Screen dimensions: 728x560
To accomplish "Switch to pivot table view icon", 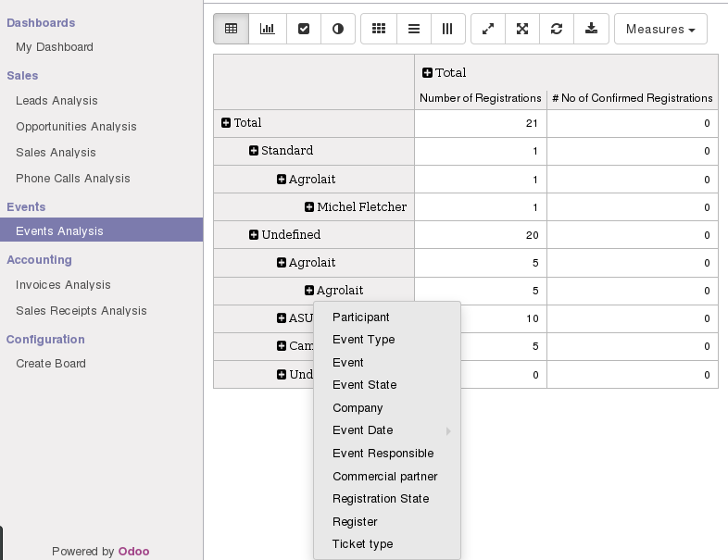I will [231, 29].
